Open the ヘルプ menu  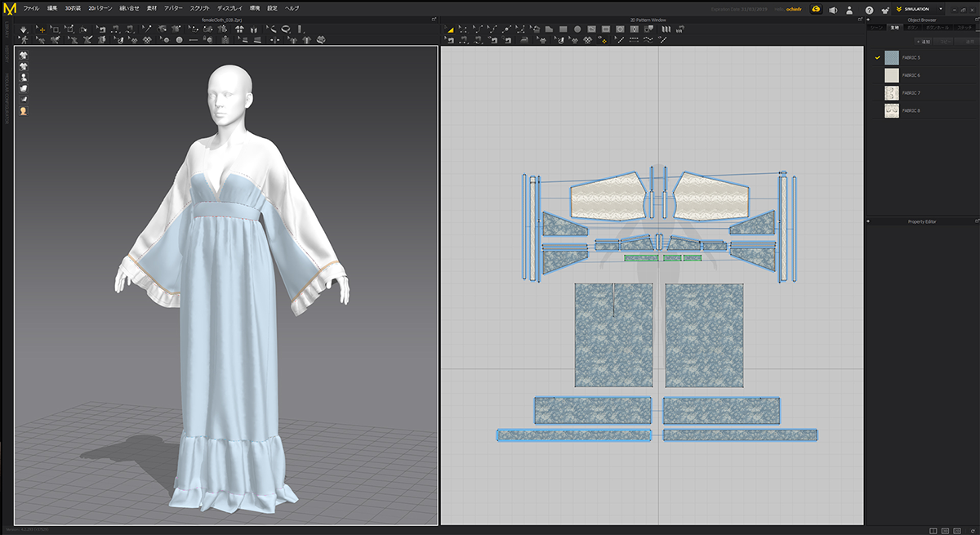(292, 7)
